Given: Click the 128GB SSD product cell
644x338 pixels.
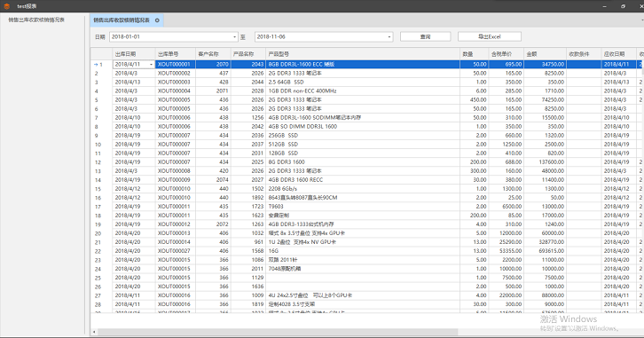Looking at the screenshot, I should (x=363, y=153).
